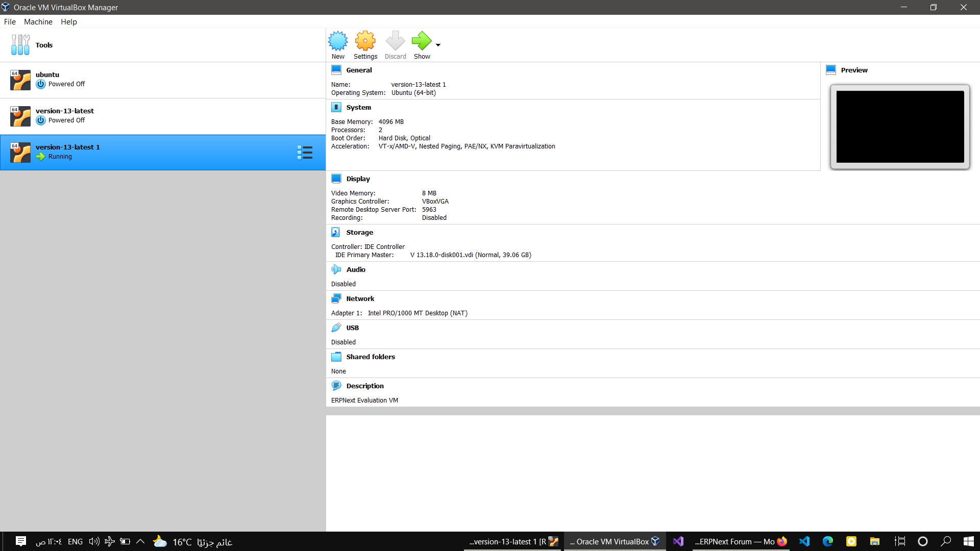Open Visual Studio Code from taskbar
The height and width of the screenshot is (551, 980).
click(804, 541)
